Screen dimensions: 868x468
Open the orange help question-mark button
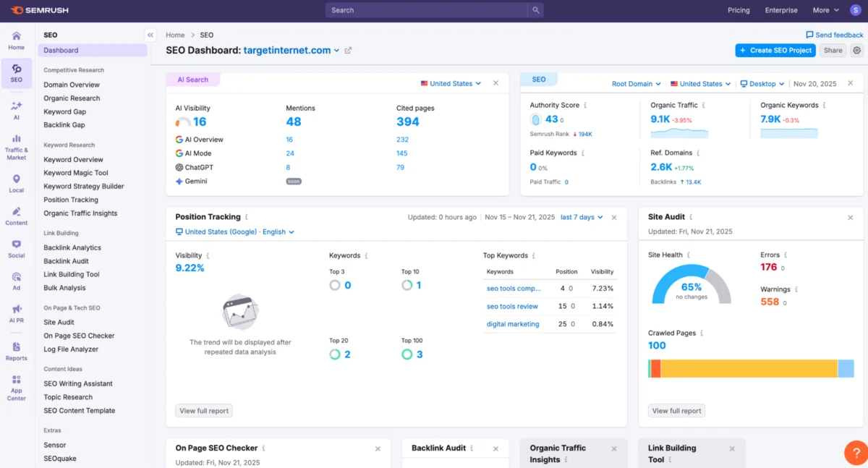[x=856, y=453]
